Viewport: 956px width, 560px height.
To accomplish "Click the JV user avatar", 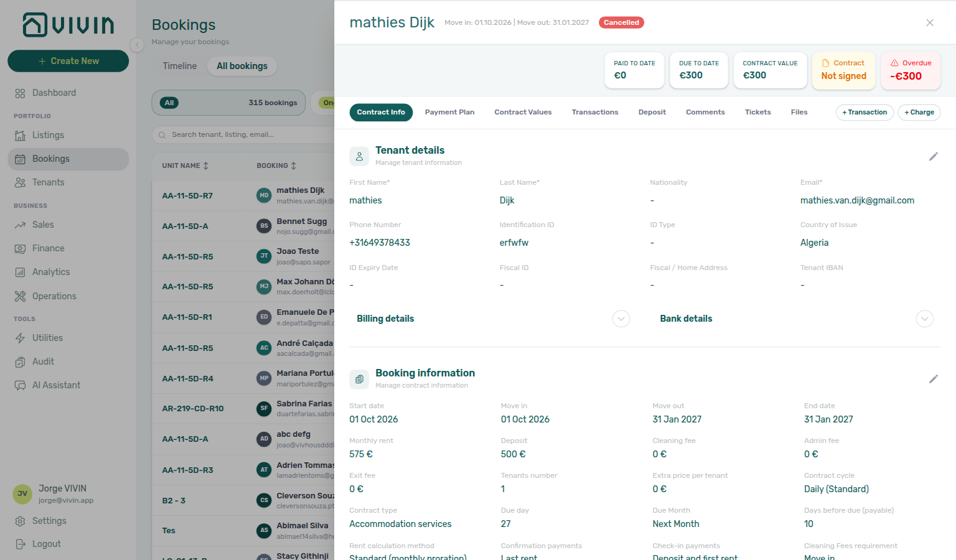I will 22,494.
